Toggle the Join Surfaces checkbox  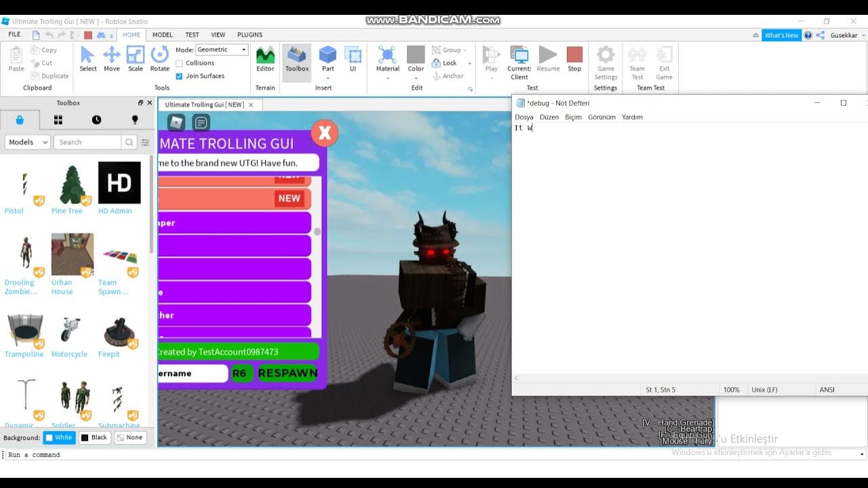pyautogui.click(x=179, y=76)
